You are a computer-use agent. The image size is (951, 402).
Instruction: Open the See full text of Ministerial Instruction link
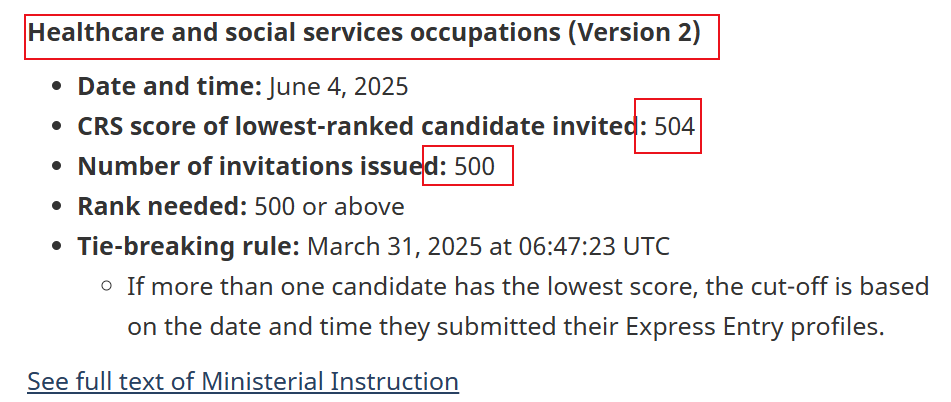pyautogui.click(x=243, y=381)
